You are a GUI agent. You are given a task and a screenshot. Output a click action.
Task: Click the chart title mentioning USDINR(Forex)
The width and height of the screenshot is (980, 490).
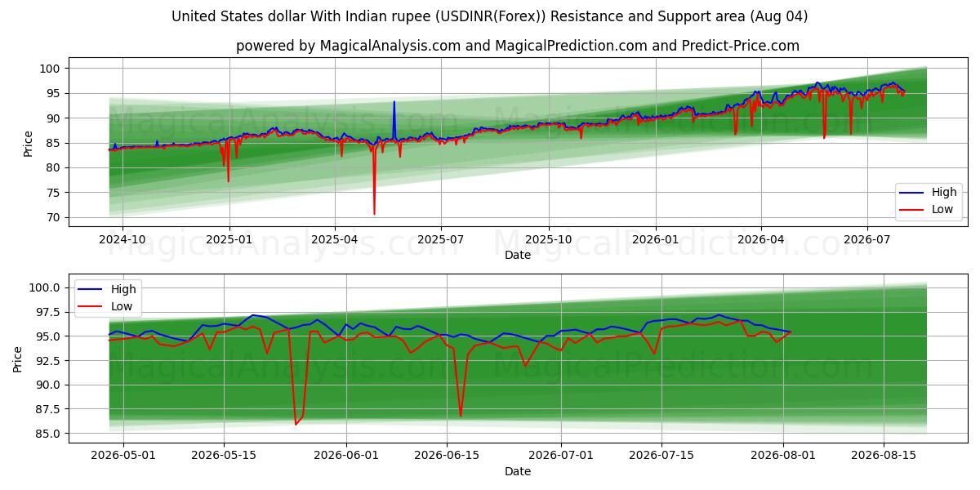[x=490, y=16]
